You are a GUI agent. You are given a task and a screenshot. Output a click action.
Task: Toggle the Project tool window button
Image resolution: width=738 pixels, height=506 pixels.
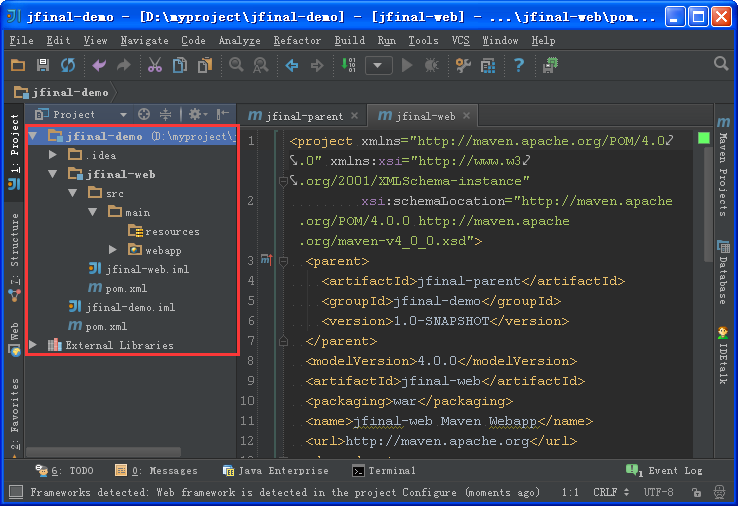pos(14,151)
